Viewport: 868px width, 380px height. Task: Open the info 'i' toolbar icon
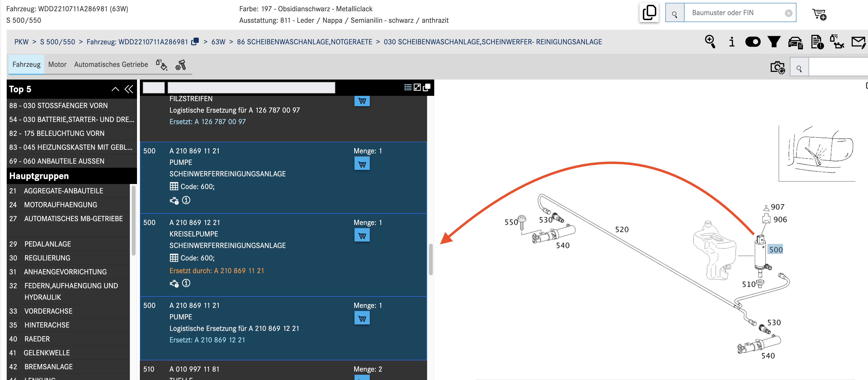coord(731,42)
